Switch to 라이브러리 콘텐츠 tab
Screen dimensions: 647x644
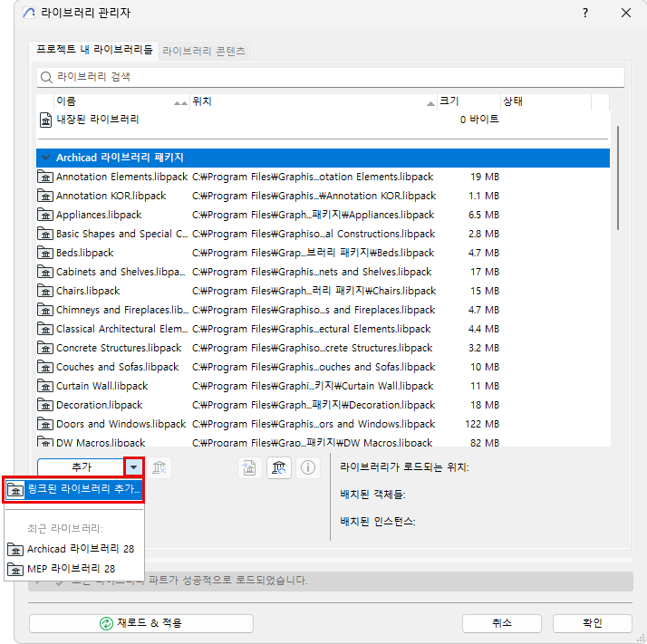point(204,51)
